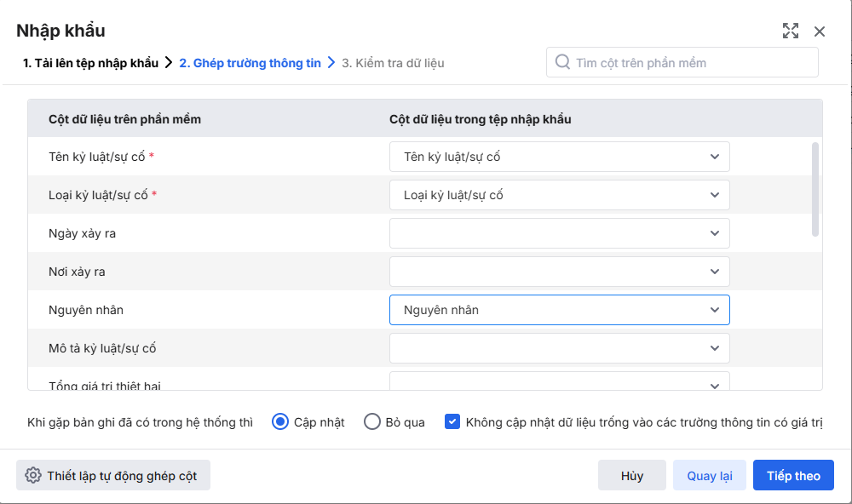Viewport: 852px width, 504px height.
Task: Click the search magnifier icon
Action: 562,62
